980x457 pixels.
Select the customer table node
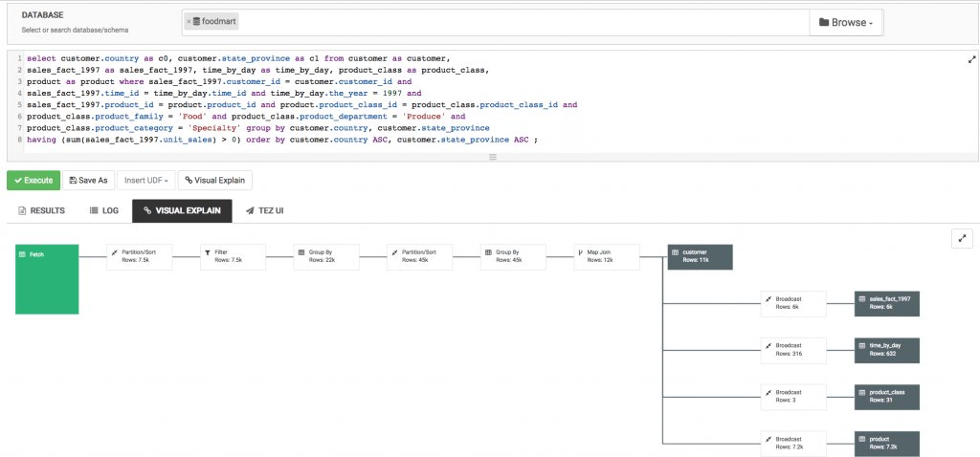coord(700,256)
